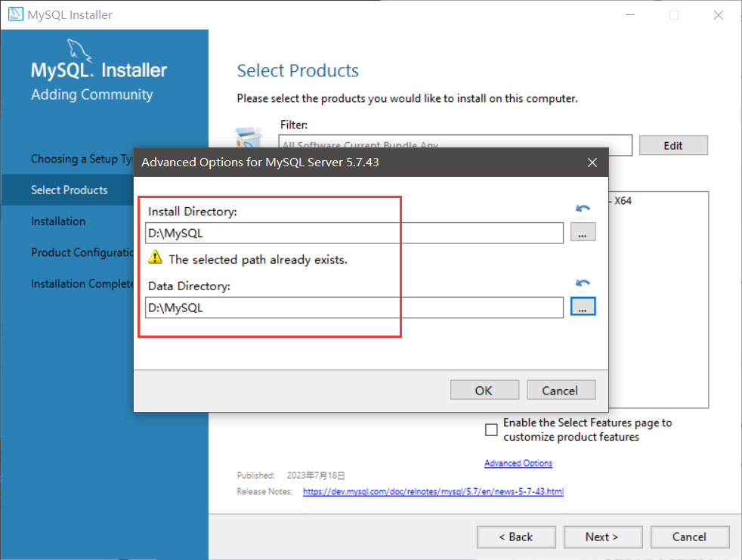Browse for the Data Directory folder
Image resolution: width=742 pixels, height=560 pixels.
coord(583,307)
